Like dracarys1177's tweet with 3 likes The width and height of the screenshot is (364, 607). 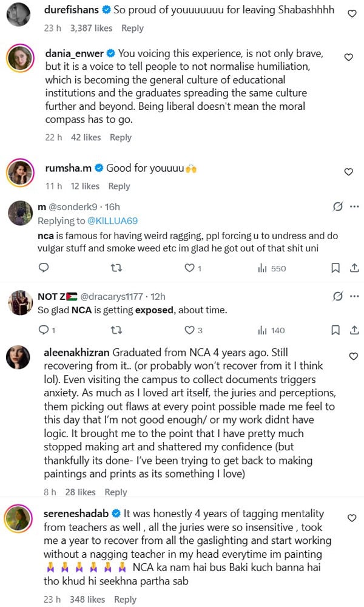point(189,330)
